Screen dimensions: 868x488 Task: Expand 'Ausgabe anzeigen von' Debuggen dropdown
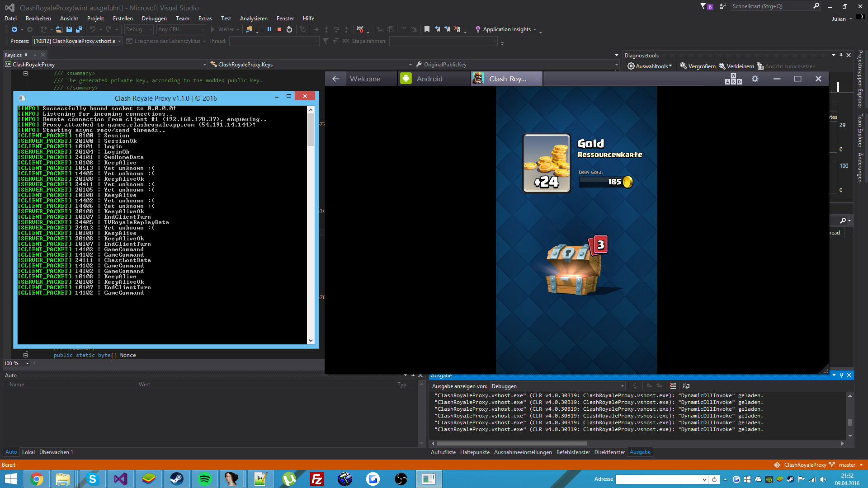click(x=623, y=386)
